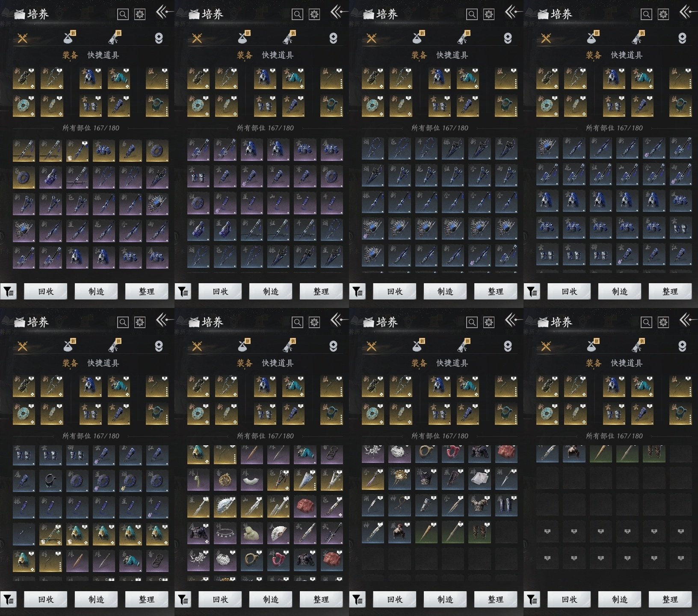
Task: Open gear settings in top-right panel
Action: tap(663, 15)
